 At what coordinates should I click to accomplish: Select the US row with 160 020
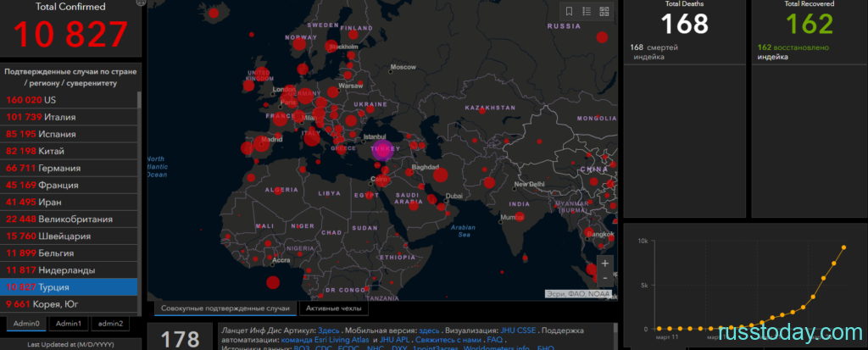(69, 100)
